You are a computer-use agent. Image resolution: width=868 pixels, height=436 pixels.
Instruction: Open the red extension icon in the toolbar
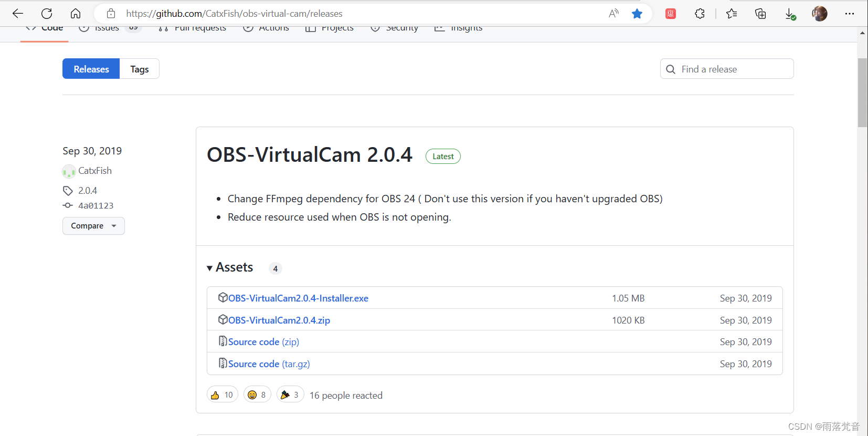(671, 14)
